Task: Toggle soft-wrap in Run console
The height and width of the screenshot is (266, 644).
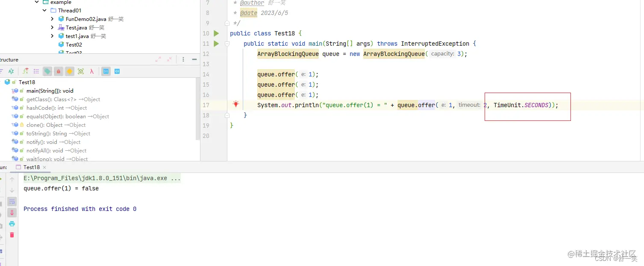Action: coord(12,202)
